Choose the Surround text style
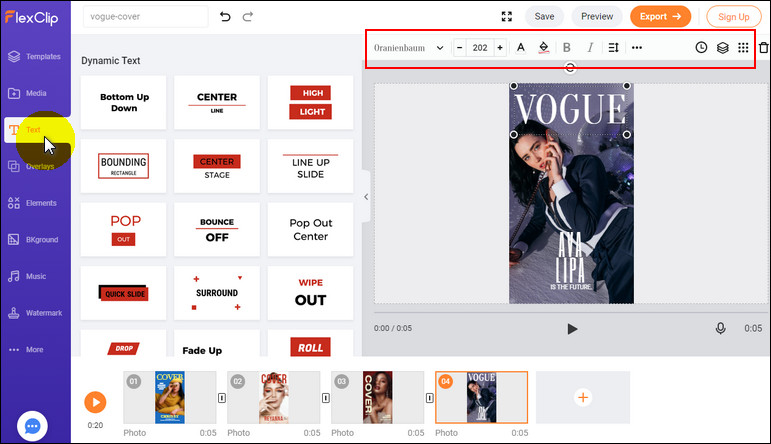This screenshot has height=444, width=771. 217,293
